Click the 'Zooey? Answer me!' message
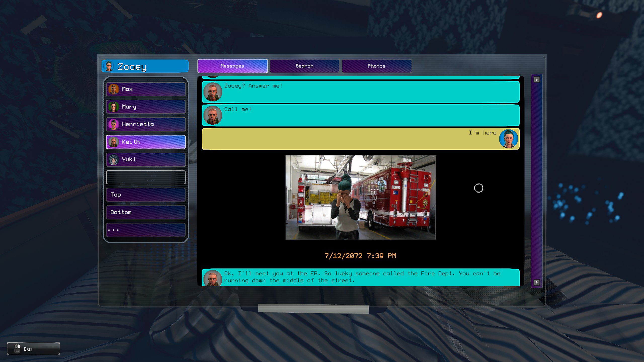This screenshot has height=362, width=644. 360,92
